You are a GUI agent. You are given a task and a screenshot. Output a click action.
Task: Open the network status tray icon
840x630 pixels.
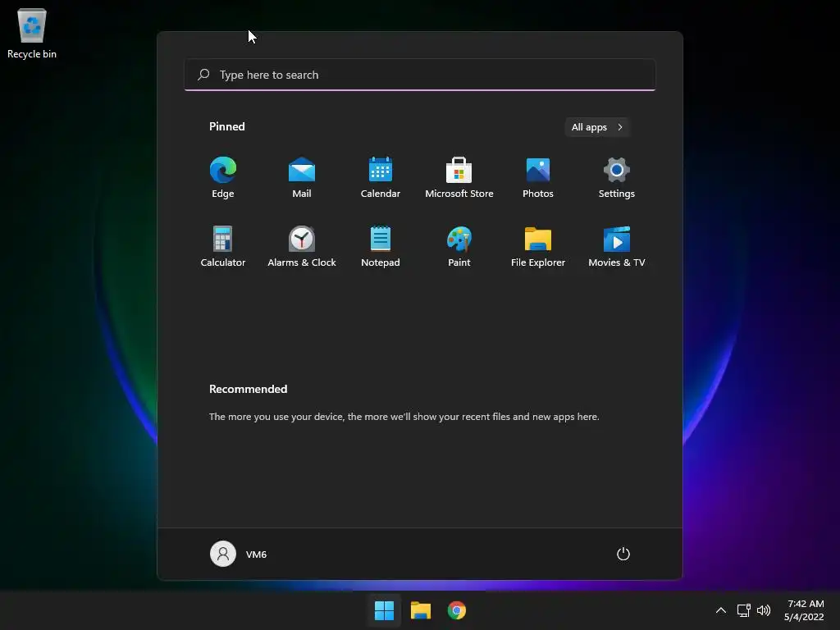pyautogui.click(x=743, y=610)
